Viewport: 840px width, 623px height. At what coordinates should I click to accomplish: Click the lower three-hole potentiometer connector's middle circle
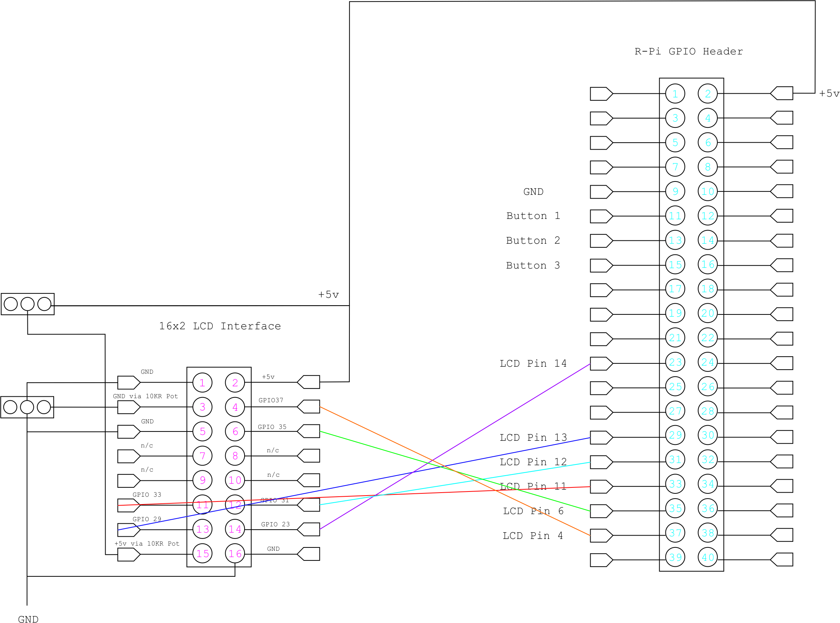coord(27,407)
